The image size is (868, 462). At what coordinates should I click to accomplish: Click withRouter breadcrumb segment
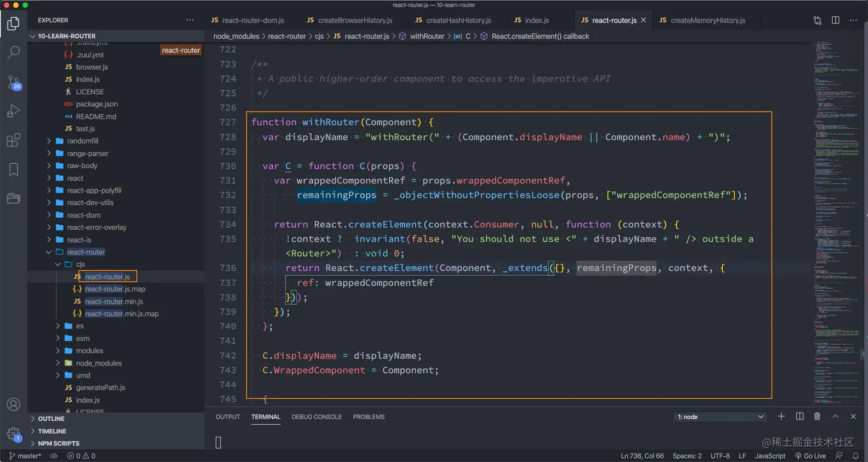[427, 36]
